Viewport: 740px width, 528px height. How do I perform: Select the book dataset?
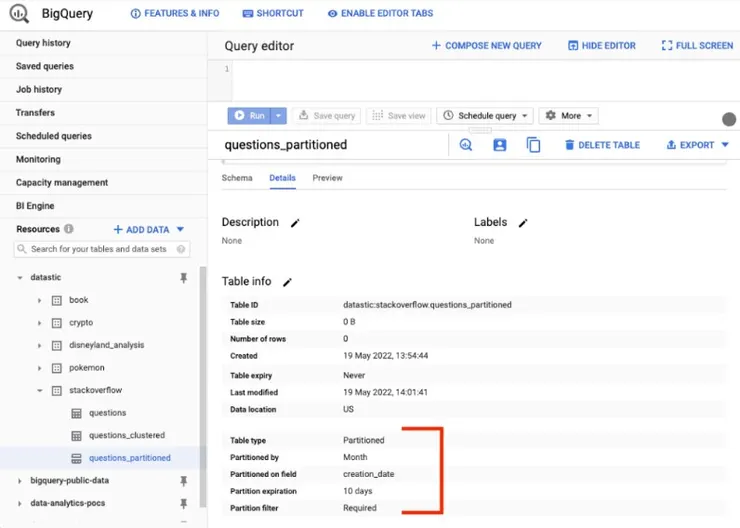tap(78, 300)
